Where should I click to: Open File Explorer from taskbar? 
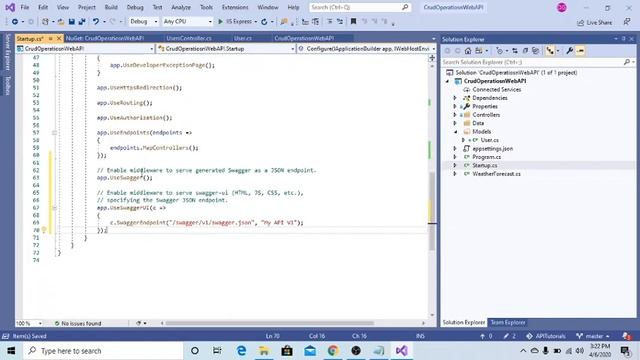pos(264,351)
